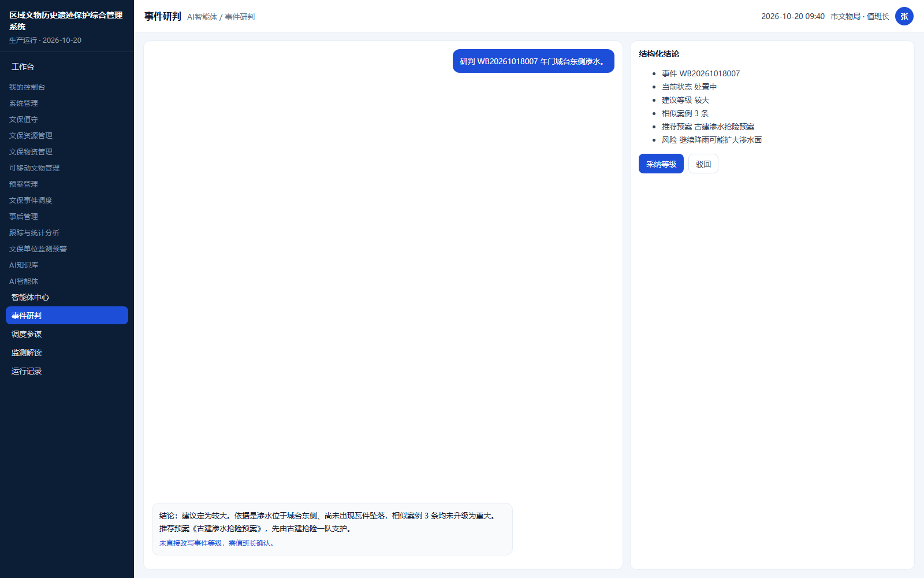Click the system title 区域文物历史遗迹保护综合管理系统
The height and width of the screenshot is (578, 924).
66,21
